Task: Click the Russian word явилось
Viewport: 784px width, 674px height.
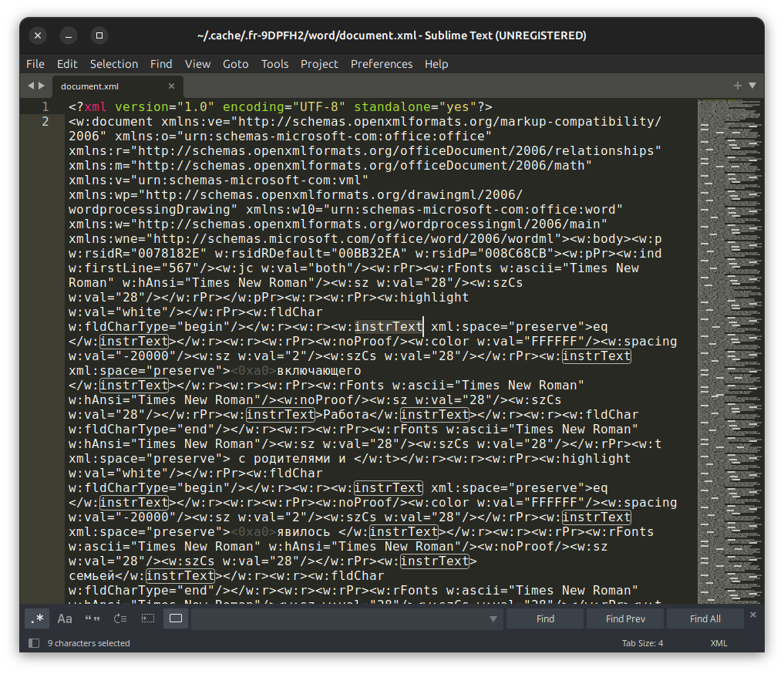Action: point(304,532)
